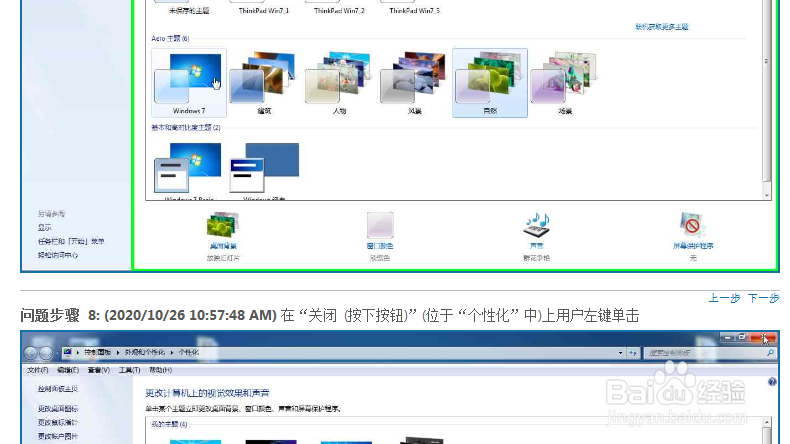Open 更改桌面图标 link
Image resolution: width=790 pixels, height=444 pixels.
pos(58,409)
